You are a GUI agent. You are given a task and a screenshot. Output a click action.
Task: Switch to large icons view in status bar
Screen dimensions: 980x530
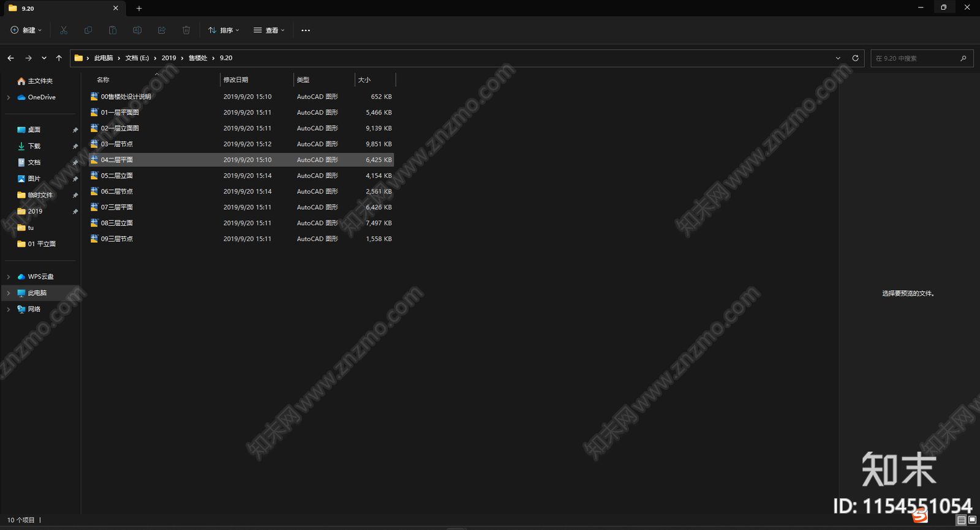[972, 520]
